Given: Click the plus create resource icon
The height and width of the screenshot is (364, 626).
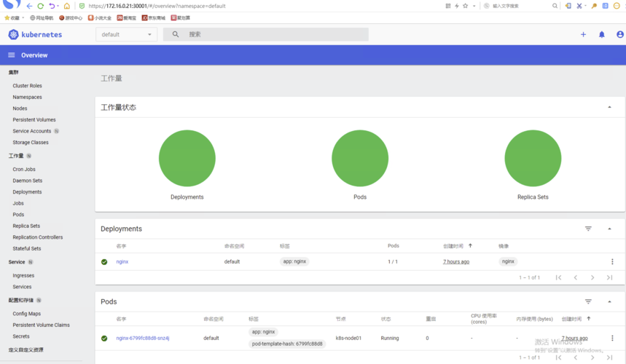Looking at the screenshot, I should 583,35.
